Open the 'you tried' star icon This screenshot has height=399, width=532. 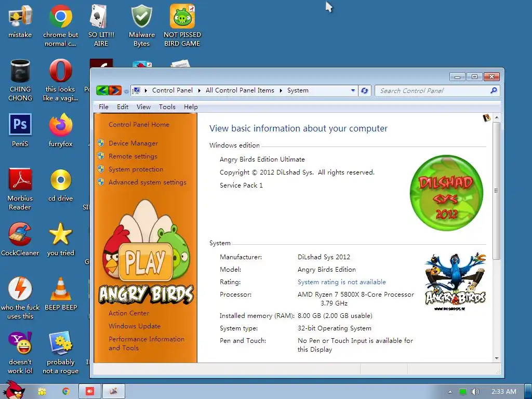pyautogui.click(x=60, y=239)
